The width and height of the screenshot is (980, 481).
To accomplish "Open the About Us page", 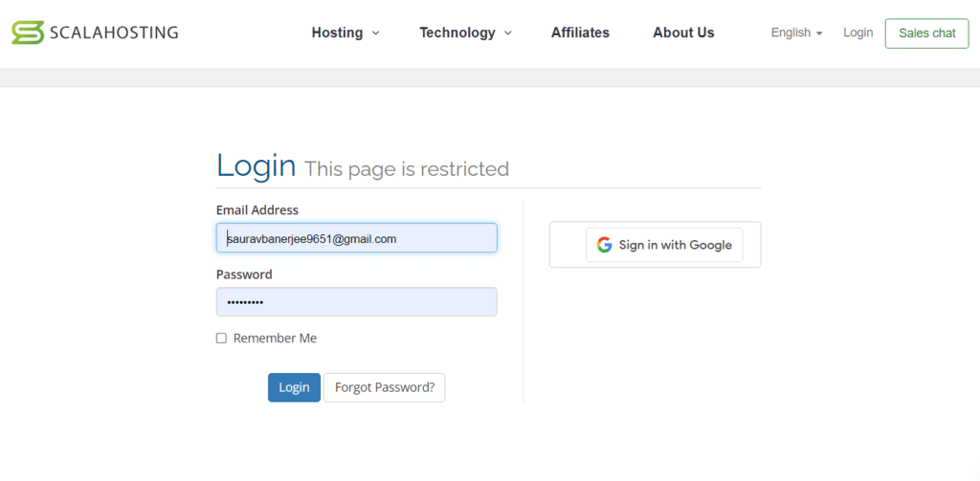I will pos(683,33).
